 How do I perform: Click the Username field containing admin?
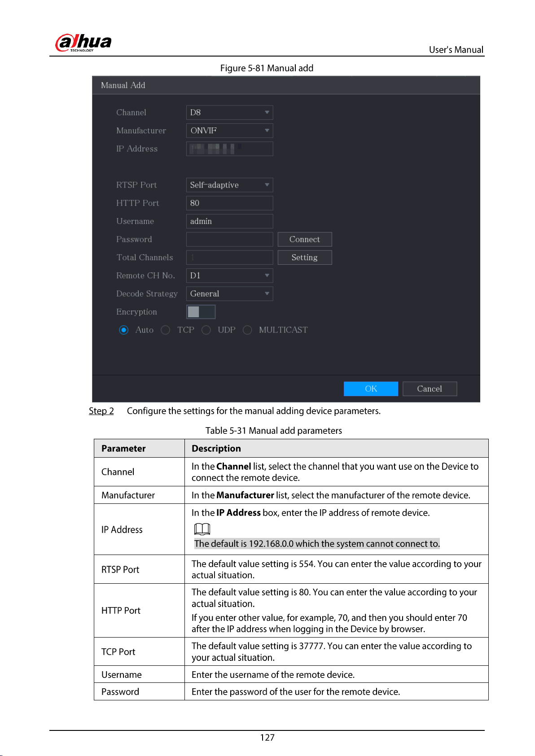[229, 221]
